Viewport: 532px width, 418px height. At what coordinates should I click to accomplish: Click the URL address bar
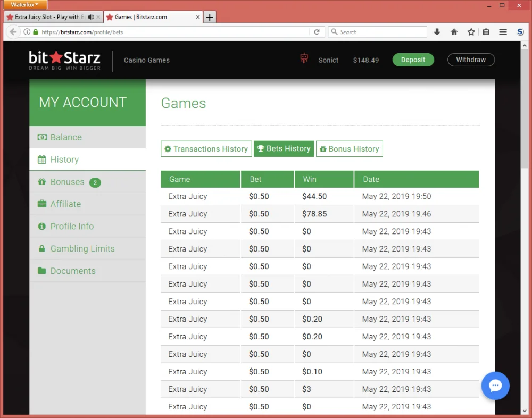[x=170, y=32]
